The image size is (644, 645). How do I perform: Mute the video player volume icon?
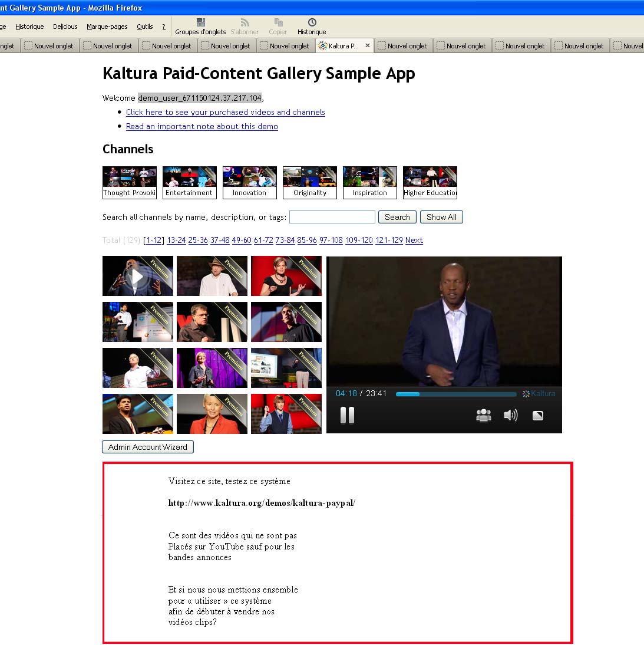[x=510, y=416]
